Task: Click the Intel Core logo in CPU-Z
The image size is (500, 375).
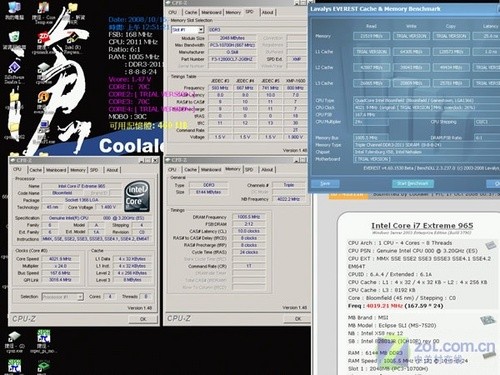Action: 137,197
